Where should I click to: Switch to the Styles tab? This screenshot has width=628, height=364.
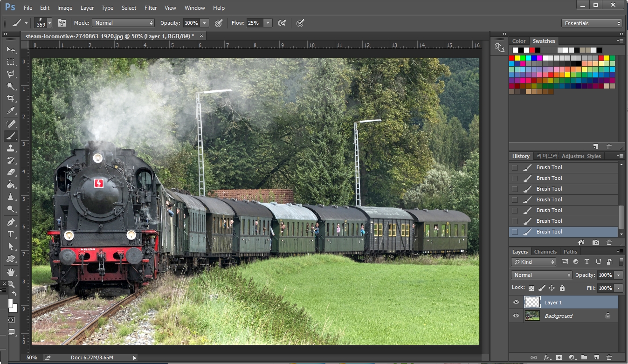click(x=594, y=156)
